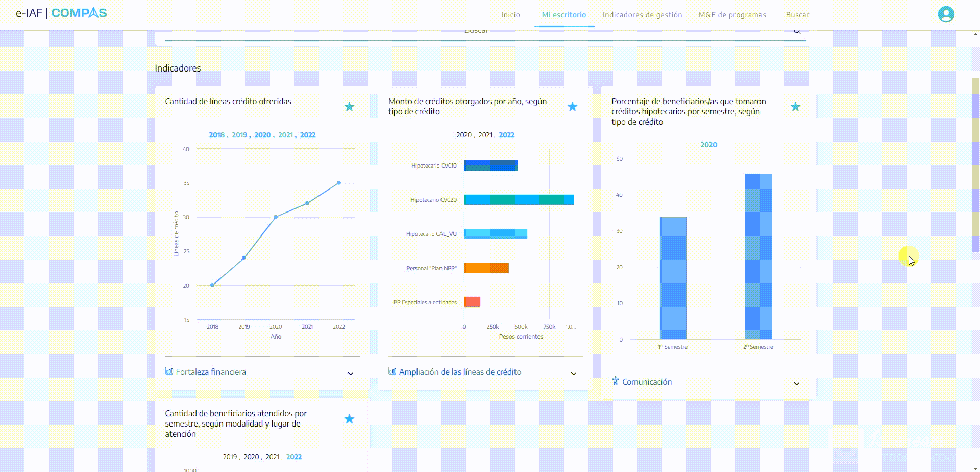Select year 2018 in the líneas crédito chart

tap(216, 135)
